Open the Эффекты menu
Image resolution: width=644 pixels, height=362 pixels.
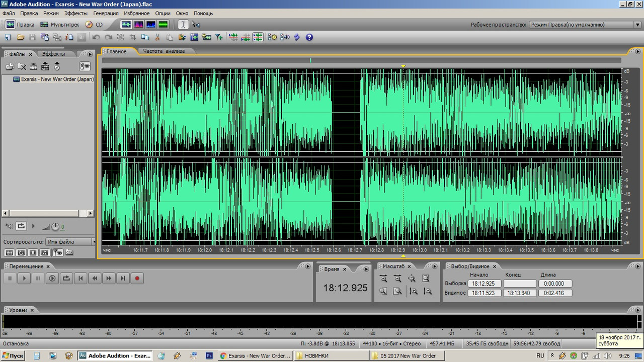[x=76, y=14]
